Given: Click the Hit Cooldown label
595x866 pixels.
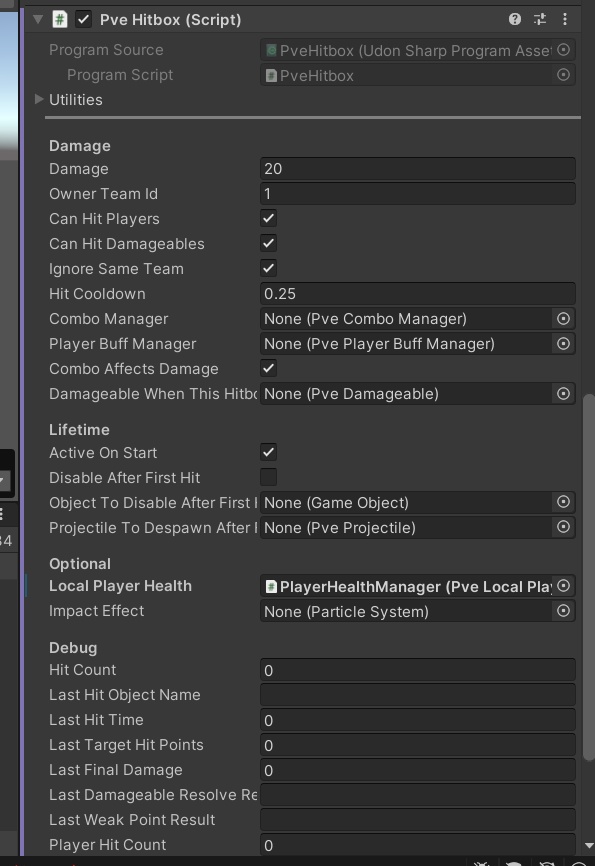Looking at the screenshot, I should (x=97, y=294).
